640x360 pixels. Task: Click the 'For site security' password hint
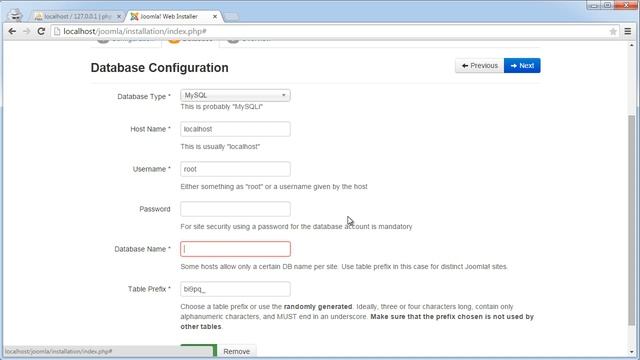[296, 227]
